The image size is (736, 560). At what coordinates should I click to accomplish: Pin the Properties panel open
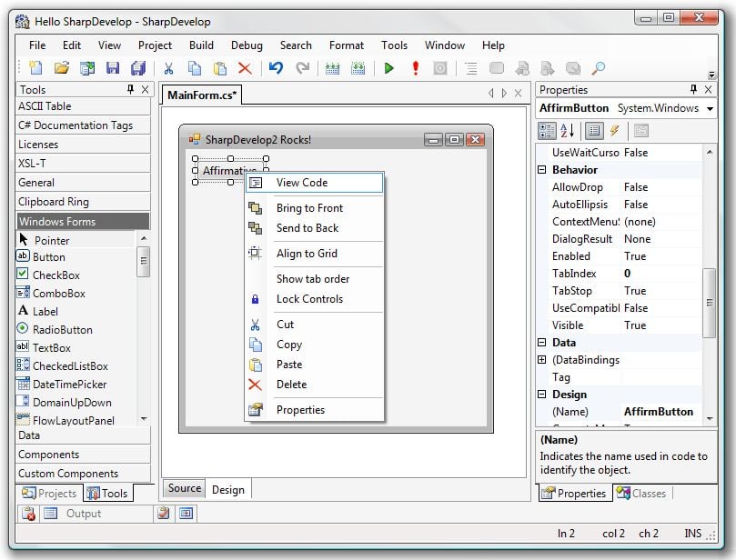(695, 89)
